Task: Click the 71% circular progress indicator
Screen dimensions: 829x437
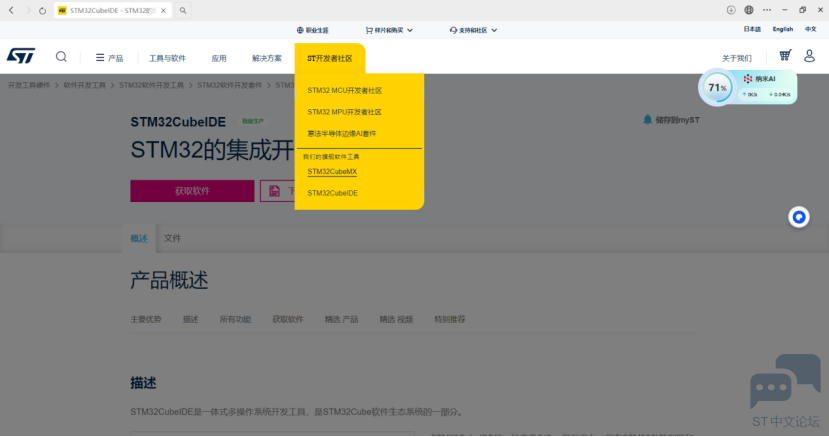Action: pyautogui.click(x=717, y=88)
